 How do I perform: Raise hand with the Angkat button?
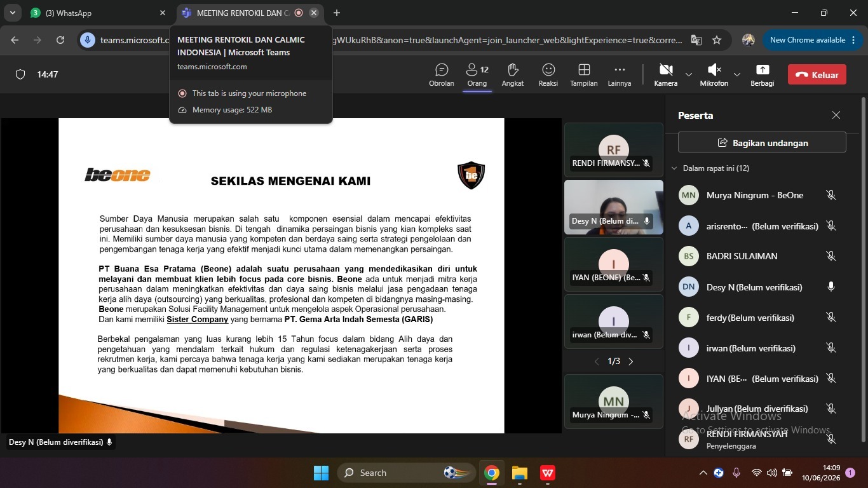[513, 75]
